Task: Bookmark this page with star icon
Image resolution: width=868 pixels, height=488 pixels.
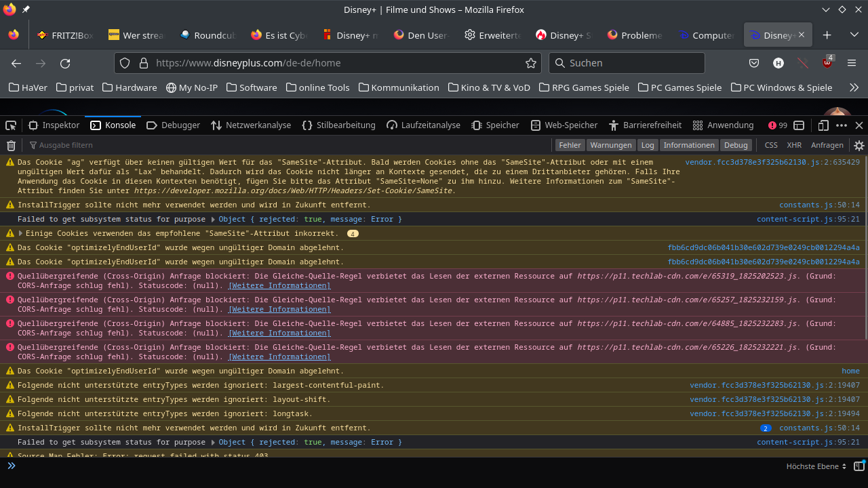Action: tap(530, 63)
